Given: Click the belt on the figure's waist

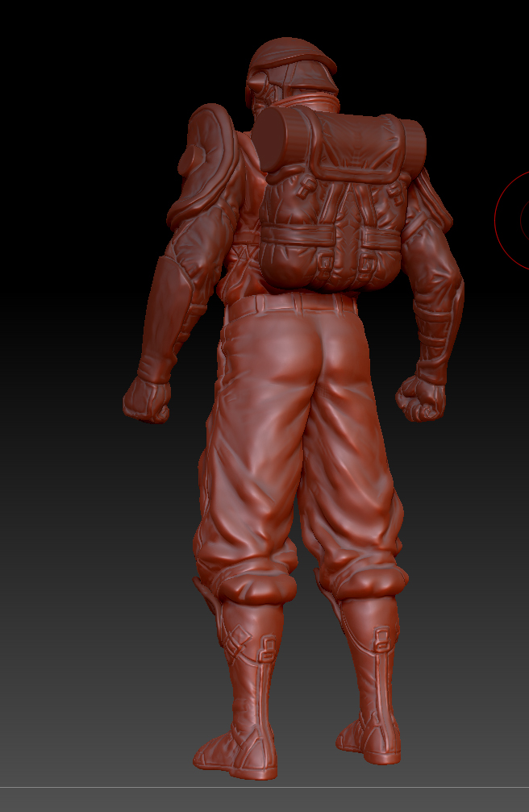Looking at the screenshot, I should click(x=292, y=305).
